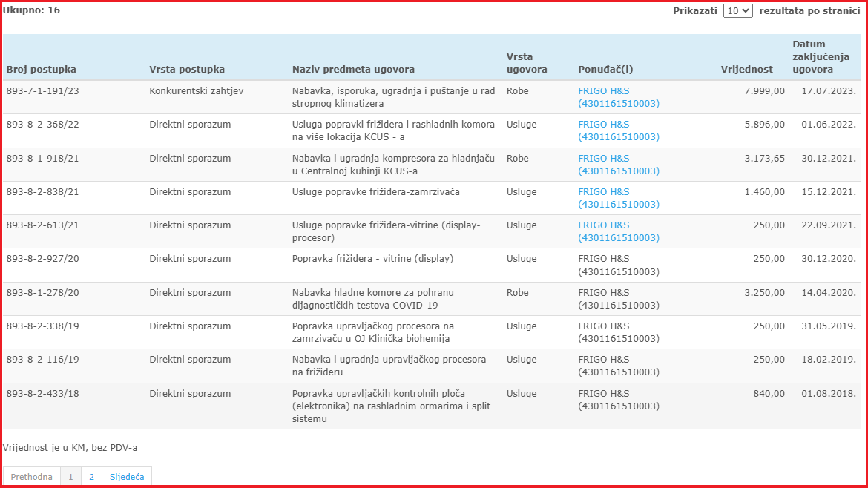Select the Ponuđač(i) column header
This screenshot has height=488, width=868.
coord(605,69)
